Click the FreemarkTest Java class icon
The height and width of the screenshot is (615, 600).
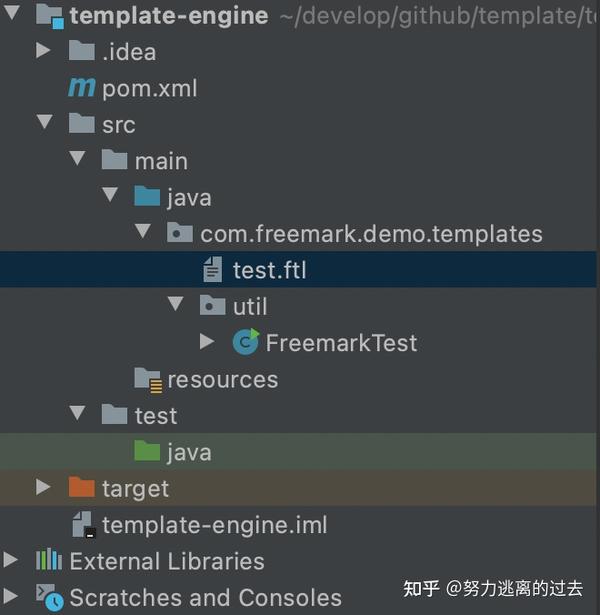click(246, 343)
